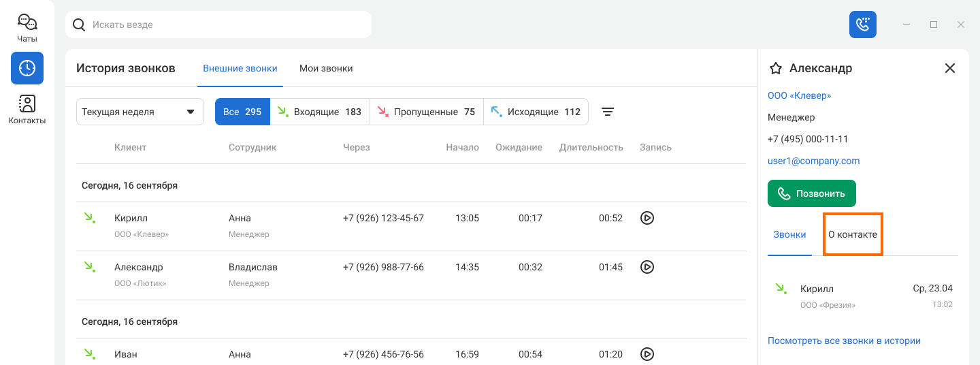Play the recording of Александр's 14:35 call
This screenshot has width=980, height=365.
(x=647, y=267)
